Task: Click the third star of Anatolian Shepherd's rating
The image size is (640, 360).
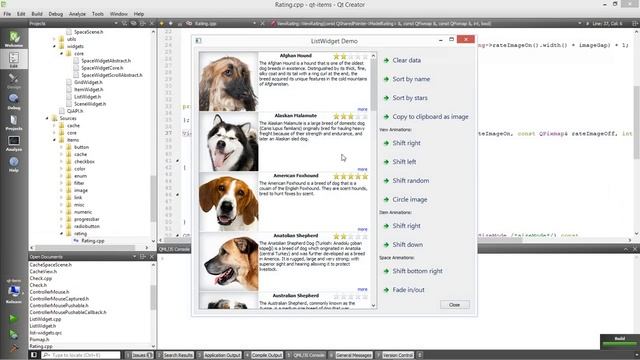Action: point(351,236)
